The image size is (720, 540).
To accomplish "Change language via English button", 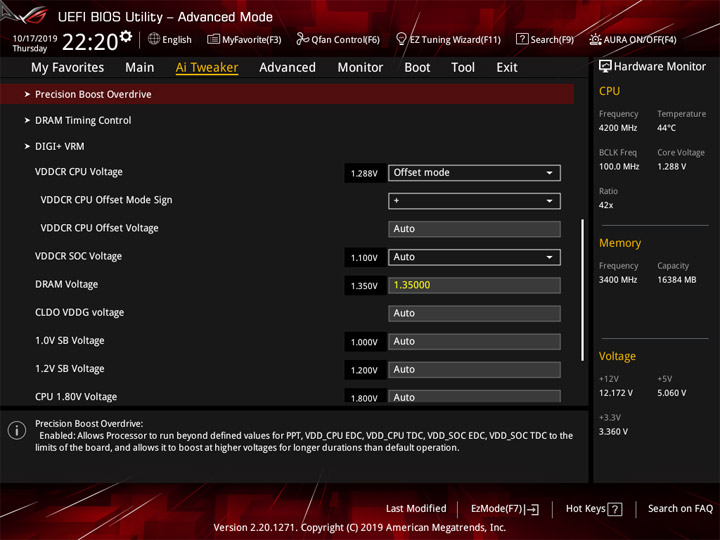I will [x=170, y=39].
